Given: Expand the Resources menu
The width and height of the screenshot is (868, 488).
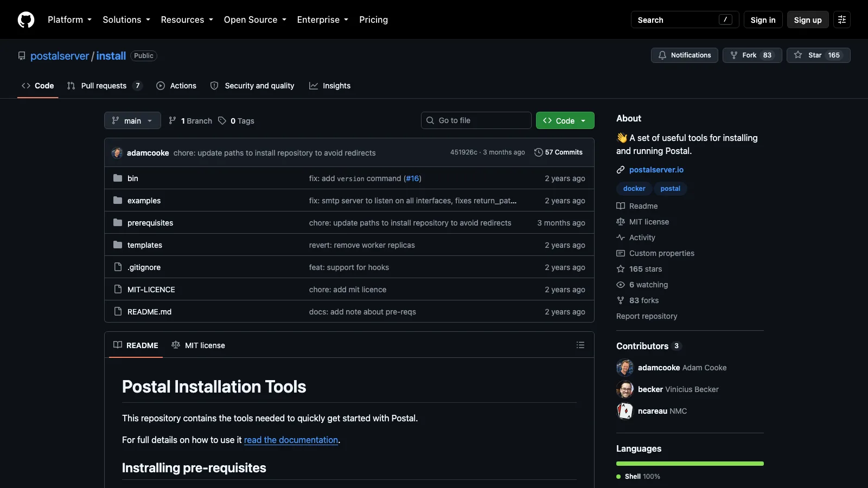Looking at the screenshot, I should click(x=187, y=20).
